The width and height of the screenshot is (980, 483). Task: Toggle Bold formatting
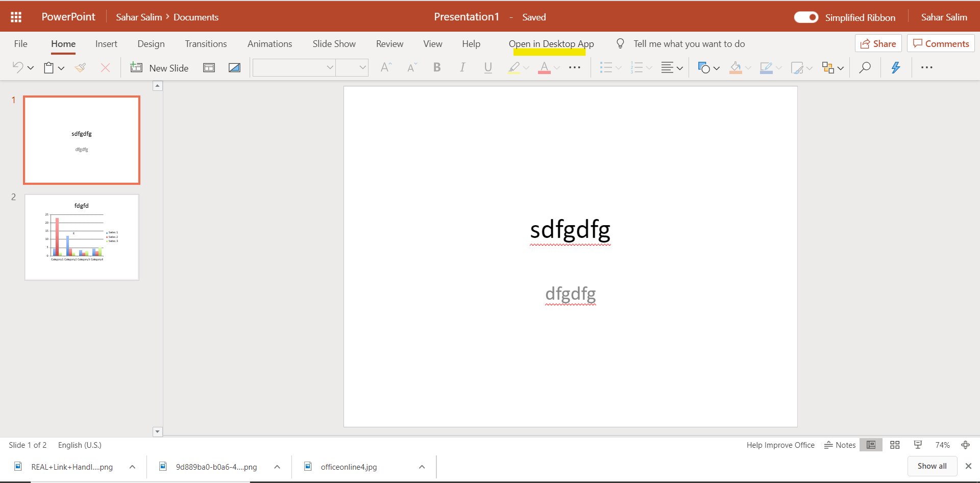(437, 67)
